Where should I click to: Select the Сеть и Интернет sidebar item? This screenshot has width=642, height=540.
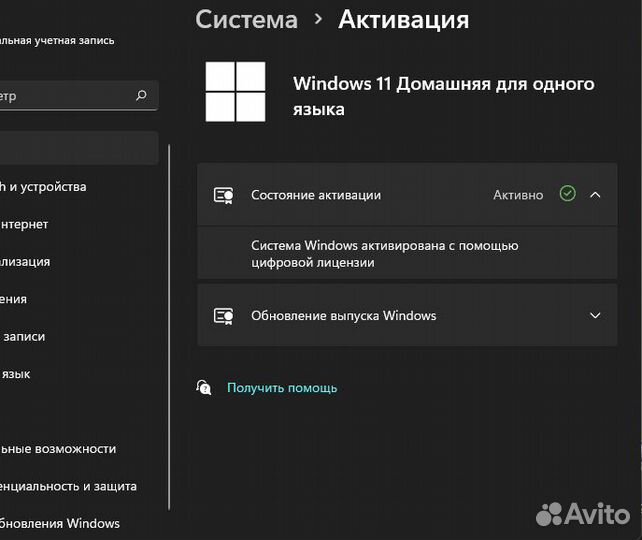click(26, 224)
